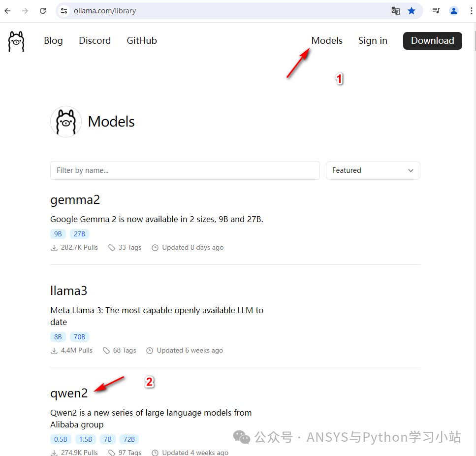Open the Models nav item
The height and width of the screenshot is (456, 476).
pyautogui.click(x=327, y=41)
